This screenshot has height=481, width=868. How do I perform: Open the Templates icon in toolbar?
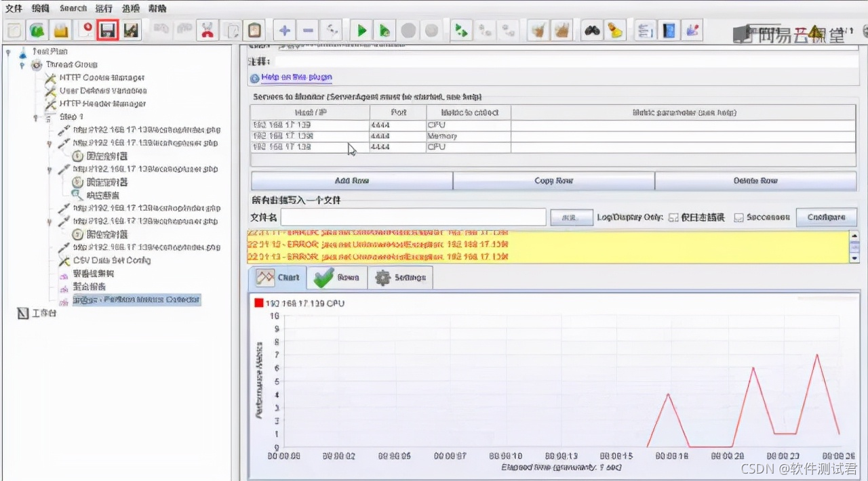click(37, 30)
